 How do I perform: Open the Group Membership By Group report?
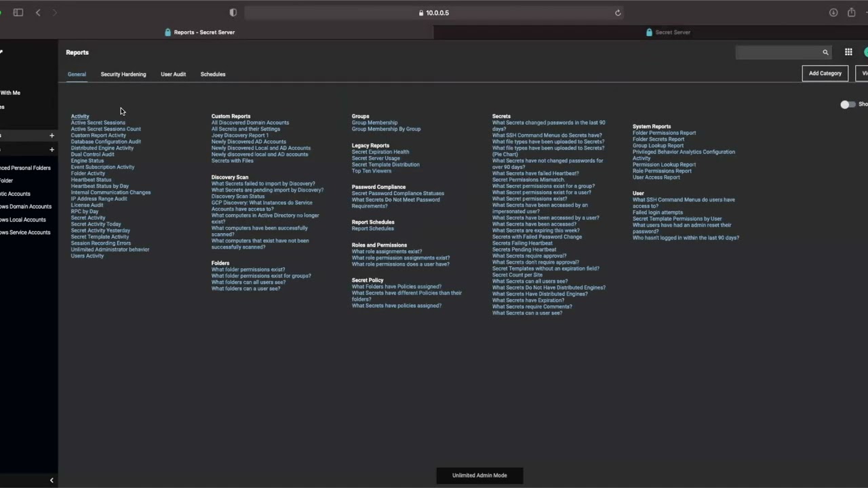(386, 129)
